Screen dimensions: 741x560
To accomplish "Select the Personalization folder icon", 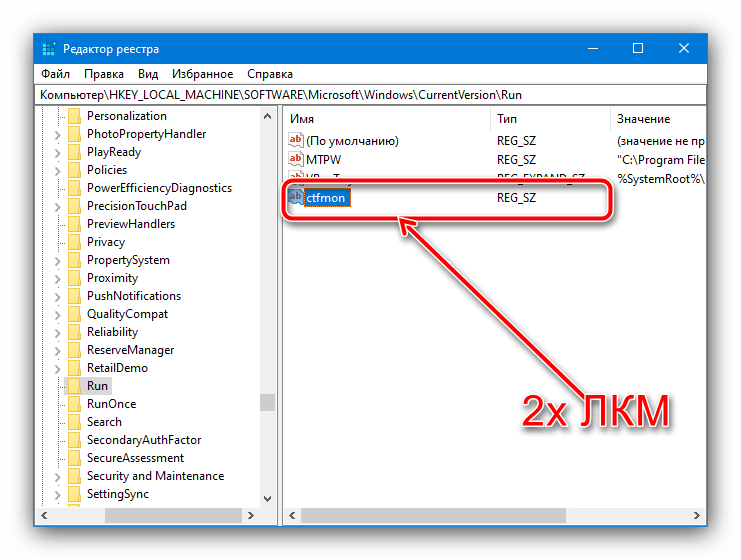I will [74, 116].
